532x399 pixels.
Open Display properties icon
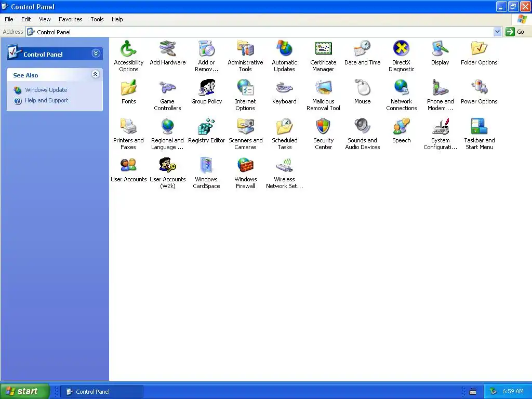click(440, 54)
